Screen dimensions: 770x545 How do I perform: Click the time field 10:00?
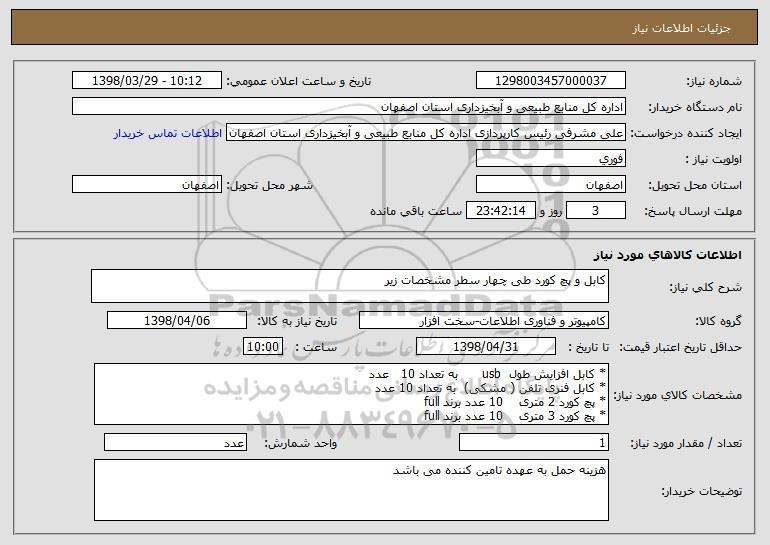point(263,347)
